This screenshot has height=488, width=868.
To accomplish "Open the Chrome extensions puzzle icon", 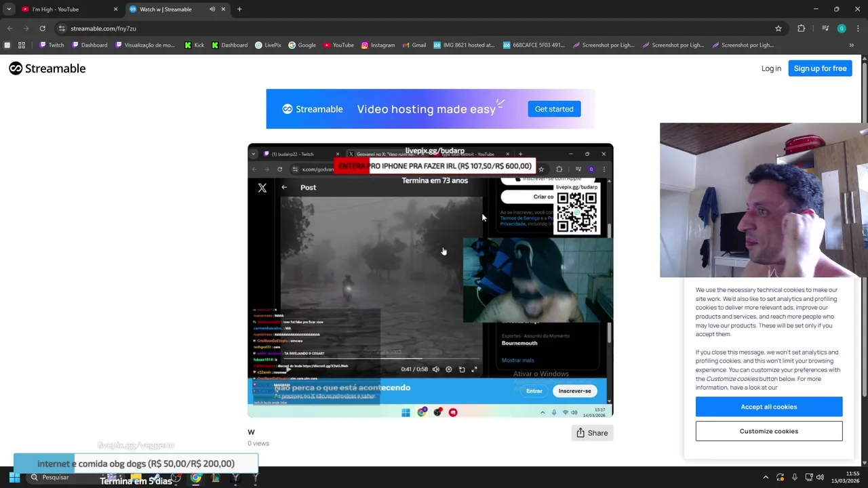I will coord(802,28).
